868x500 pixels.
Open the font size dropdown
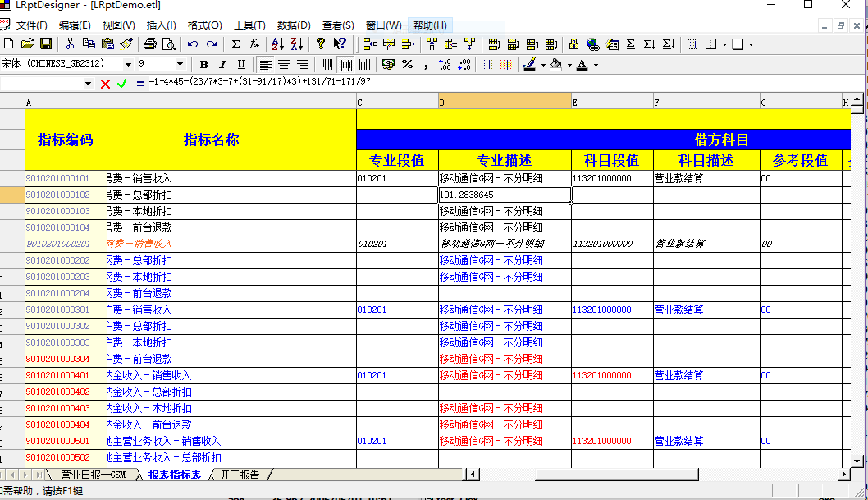[x=180, y=64]
